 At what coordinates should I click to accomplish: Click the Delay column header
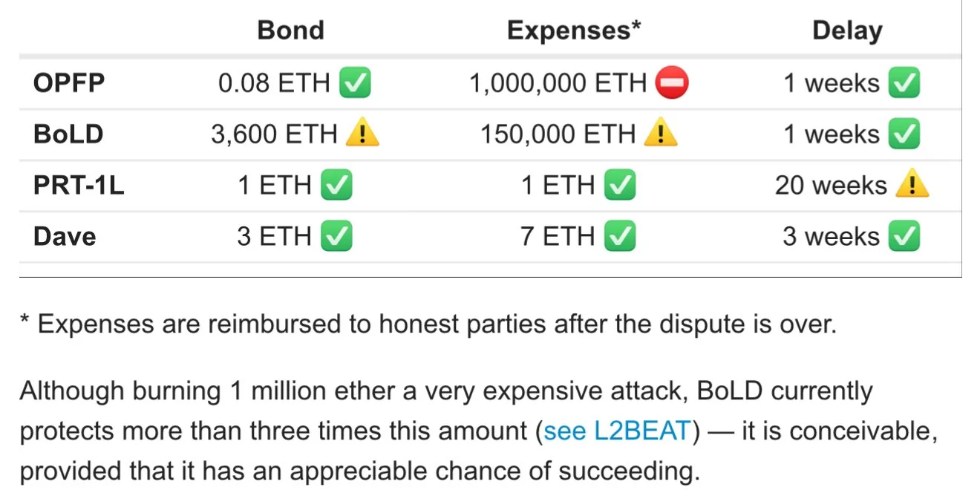click(847, 30)
